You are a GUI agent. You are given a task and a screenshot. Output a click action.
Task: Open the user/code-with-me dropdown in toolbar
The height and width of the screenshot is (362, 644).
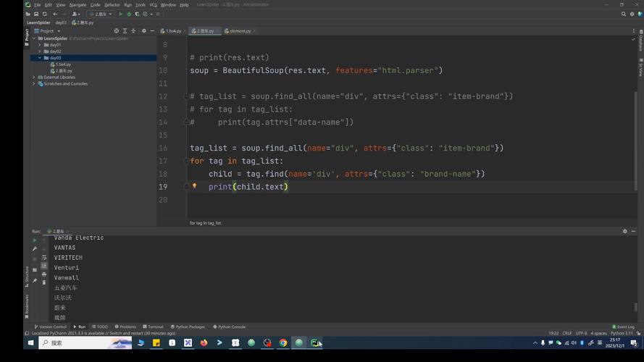coord(75,14)
